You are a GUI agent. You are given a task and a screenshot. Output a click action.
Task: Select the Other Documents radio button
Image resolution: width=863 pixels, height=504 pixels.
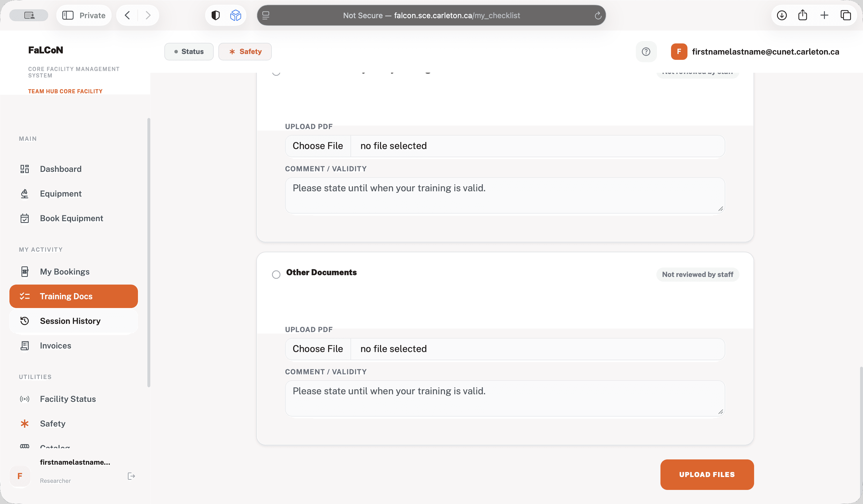(276, 275)
